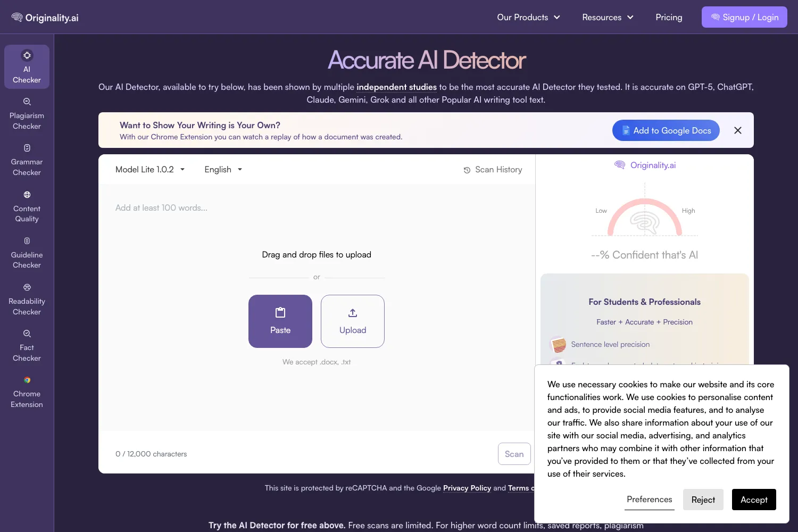Viewport: 798px width, 532px height.
Task: Accept cookies in the consent dialog
Action: coord(754,500)
